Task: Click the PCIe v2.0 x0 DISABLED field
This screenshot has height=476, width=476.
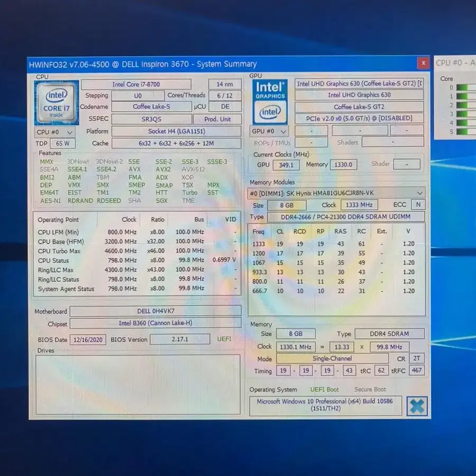Action: click(359, 118)
